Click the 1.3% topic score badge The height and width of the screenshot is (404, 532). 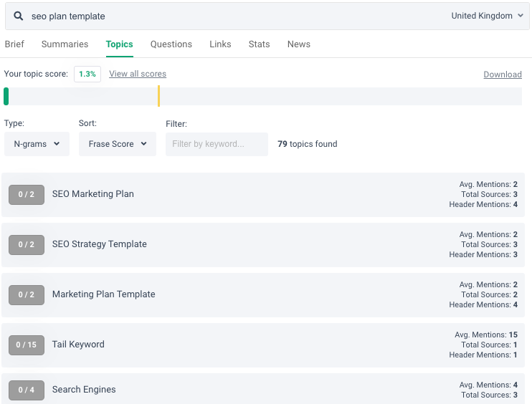click(87, 74)
